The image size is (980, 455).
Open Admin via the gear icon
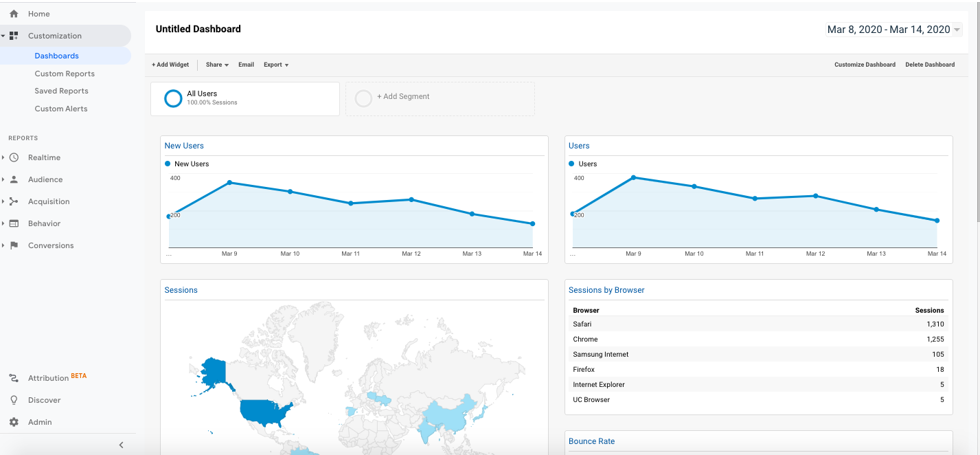[14, 422]
